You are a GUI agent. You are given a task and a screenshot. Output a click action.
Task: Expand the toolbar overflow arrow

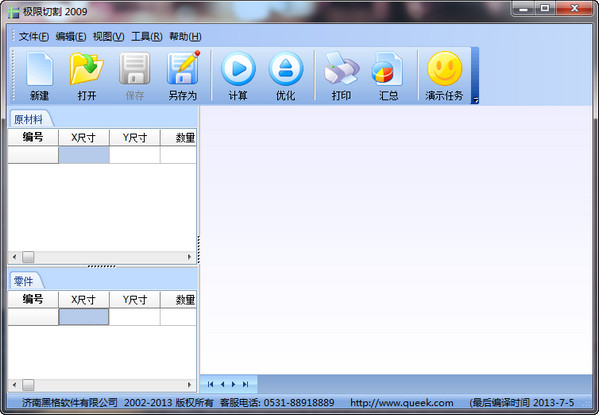(x=475, y=100)
